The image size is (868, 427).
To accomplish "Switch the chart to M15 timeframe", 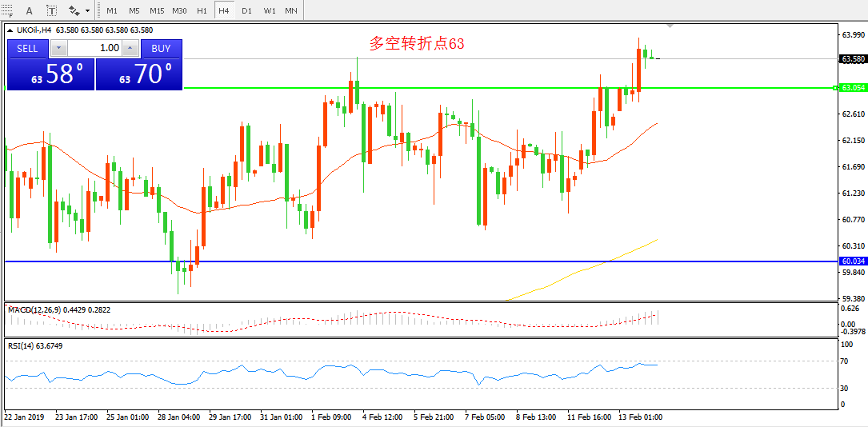I will pos(156,10).
